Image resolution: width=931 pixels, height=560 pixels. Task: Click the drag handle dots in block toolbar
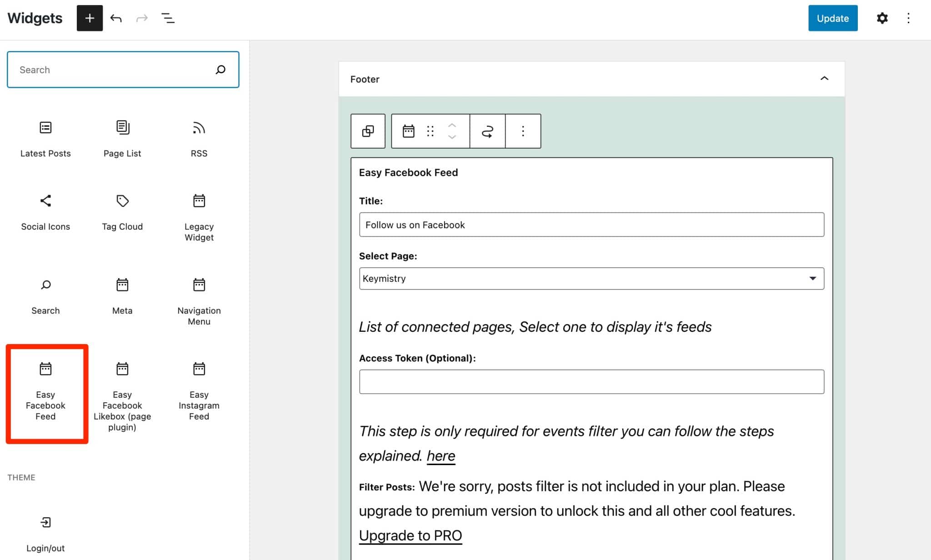pos(430,131)
